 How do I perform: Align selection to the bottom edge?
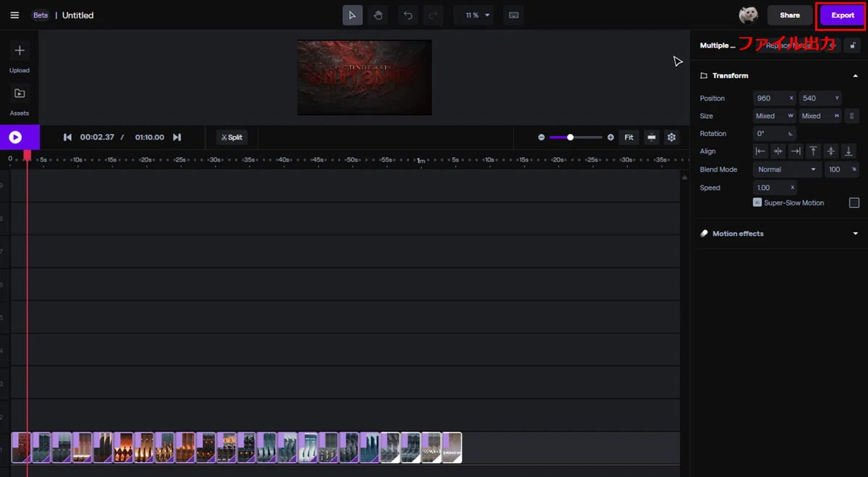[848, 151]
